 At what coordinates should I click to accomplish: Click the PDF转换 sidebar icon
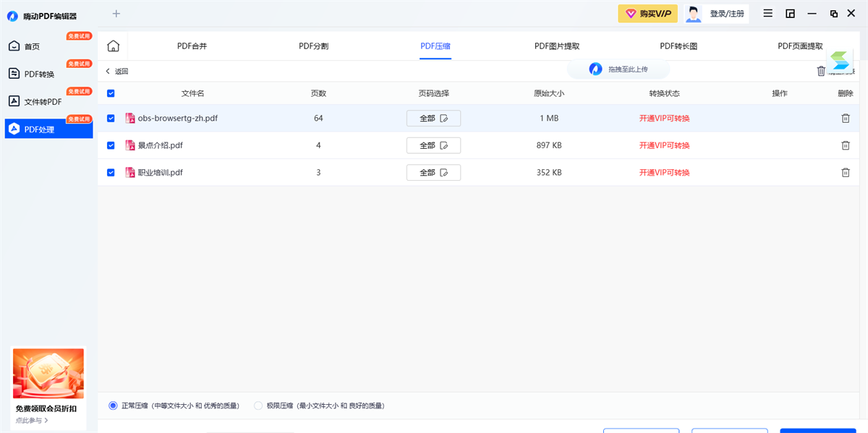[14, 74]
